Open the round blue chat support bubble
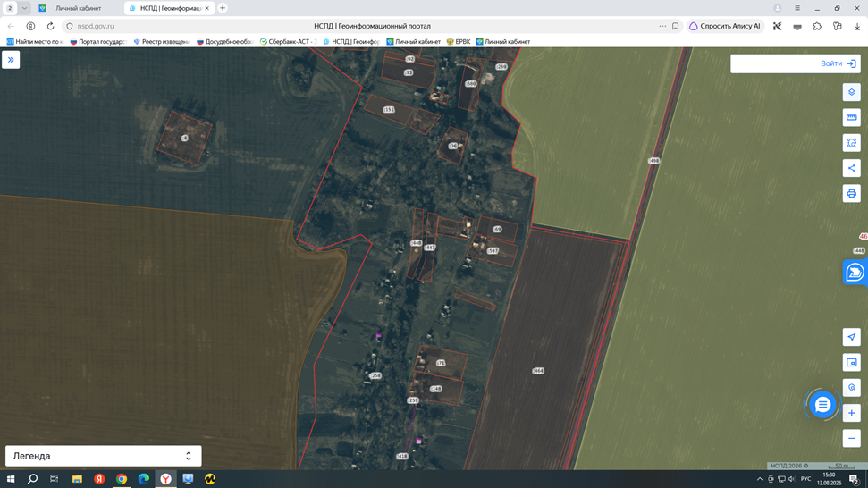Screen dimensions: 868x488 pyautogui.click(x=822, y=405)
